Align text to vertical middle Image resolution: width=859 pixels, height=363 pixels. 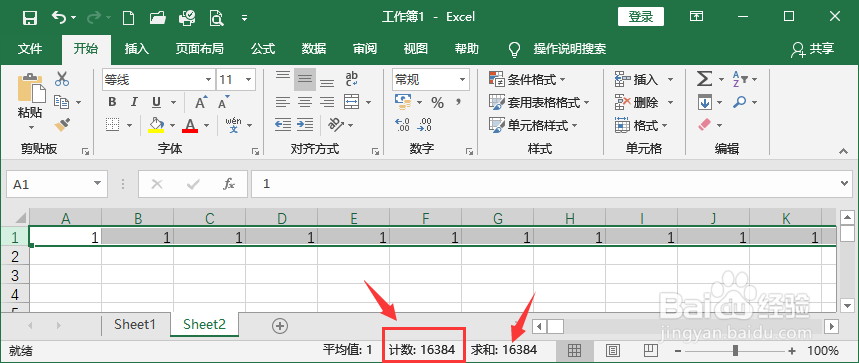coord(305,80)
